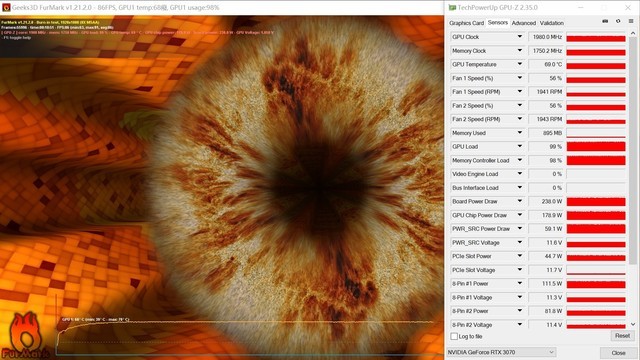Open the Validation tab
This screenshot has height=360, width=640.
(551, 23)
